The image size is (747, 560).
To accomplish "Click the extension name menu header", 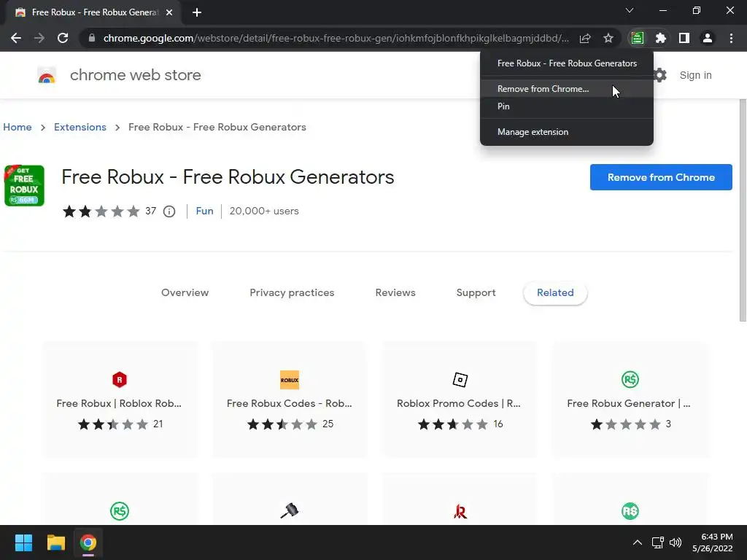I will [x=566, y=63].
